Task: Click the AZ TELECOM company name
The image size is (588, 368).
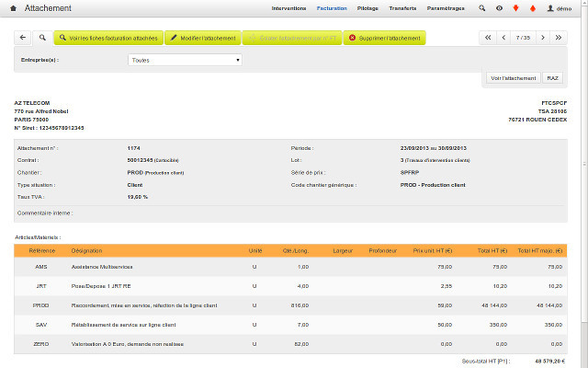Action: click(32, 103)
